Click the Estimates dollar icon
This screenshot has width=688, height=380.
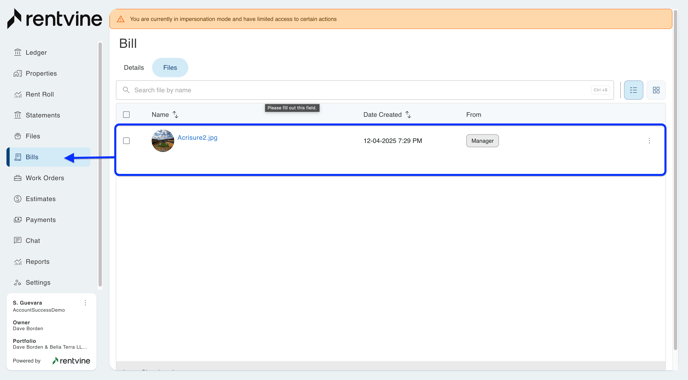click(18, 199)
